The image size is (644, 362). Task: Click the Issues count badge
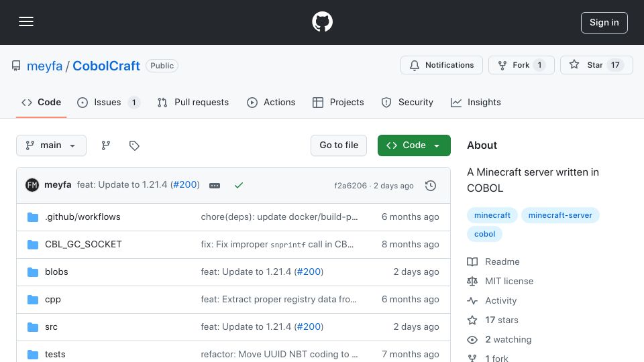coord(134,102)
